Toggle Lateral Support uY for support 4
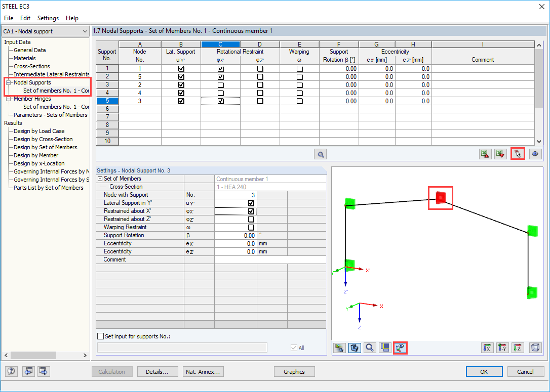Viewport: 550px width, 392px height. point(181,93)
